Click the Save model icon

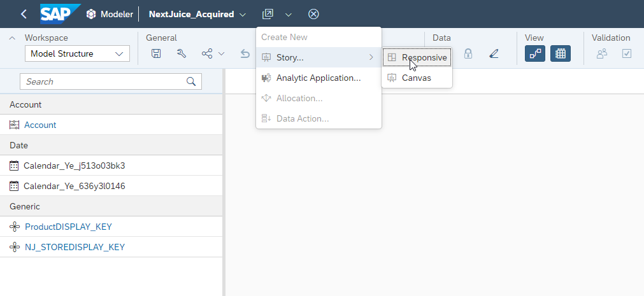click(156, 54)
